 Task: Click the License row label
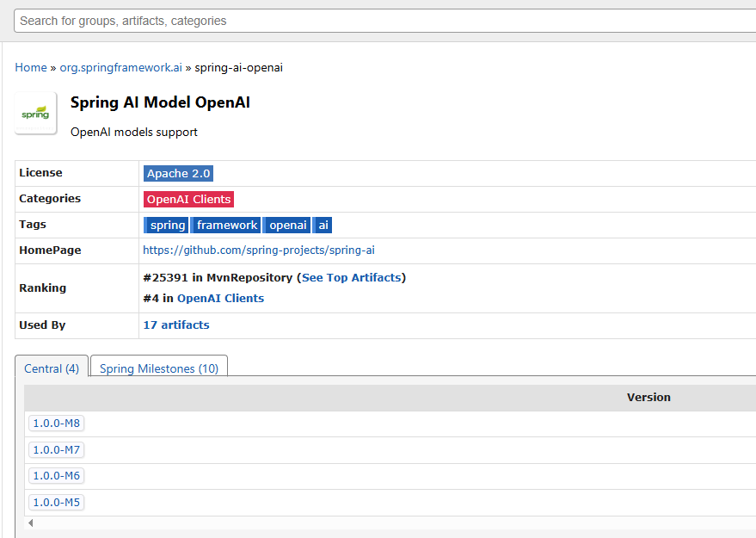40,173
